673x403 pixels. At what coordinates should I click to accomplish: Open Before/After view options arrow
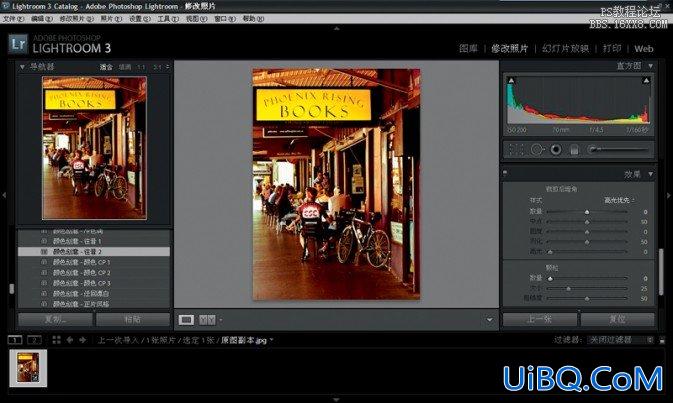221,320
